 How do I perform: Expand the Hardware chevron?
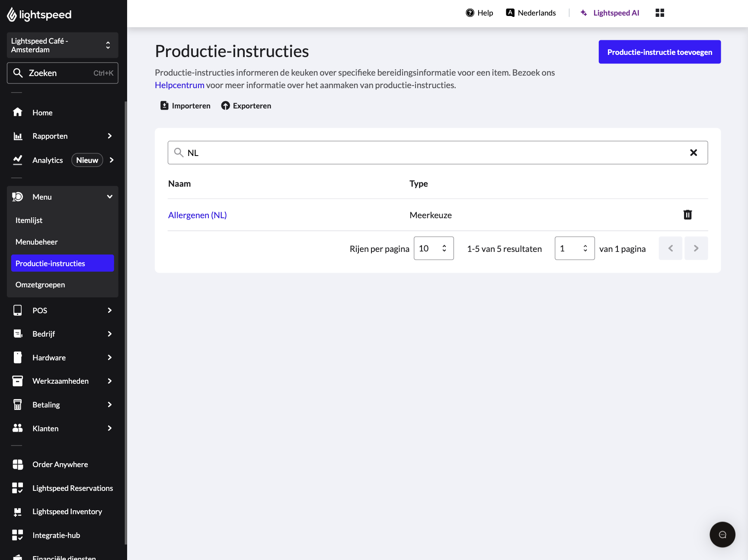pos(109,357)
